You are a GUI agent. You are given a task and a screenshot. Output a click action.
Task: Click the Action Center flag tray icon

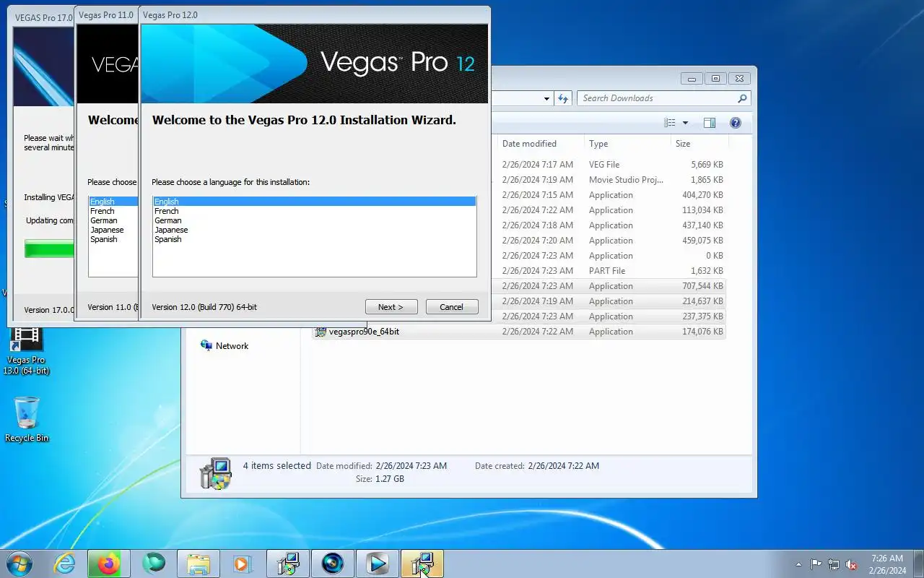816,564
